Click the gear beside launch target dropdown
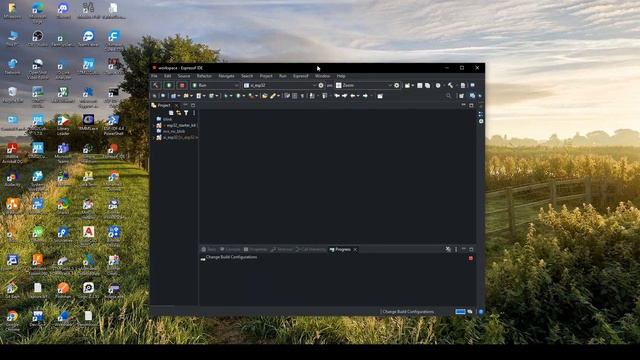This screenshot has height=360, width=640. click(396, 85)
